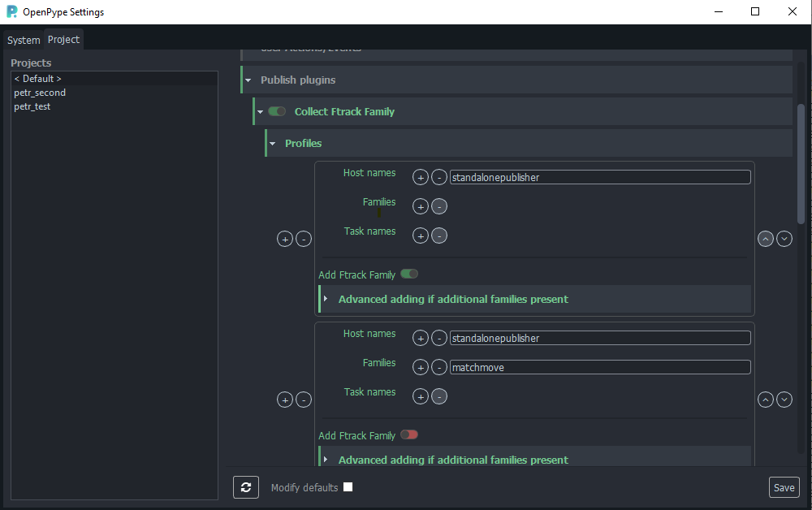812x510 pixels.
Task: Add new profile after first profile
Action: 285,239
